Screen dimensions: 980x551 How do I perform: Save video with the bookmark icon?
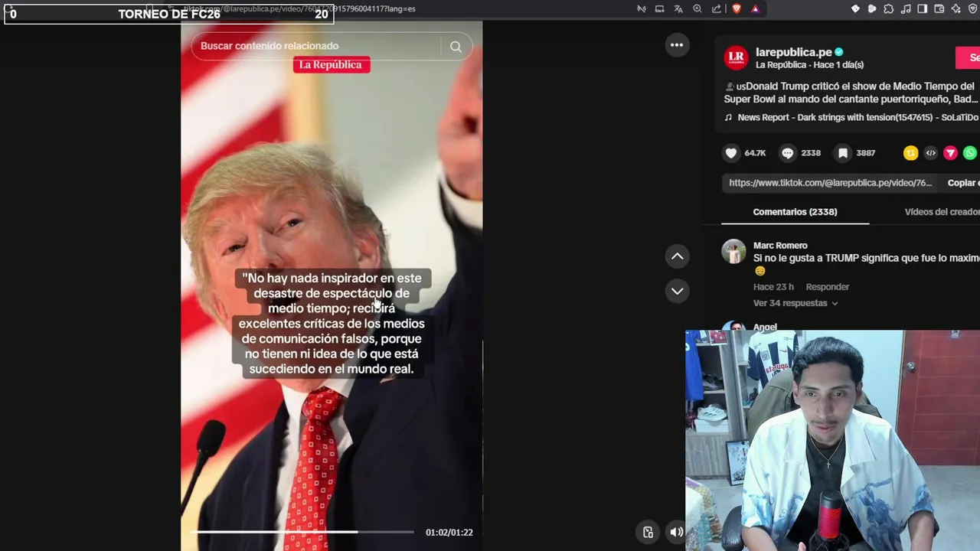point(843,153)
